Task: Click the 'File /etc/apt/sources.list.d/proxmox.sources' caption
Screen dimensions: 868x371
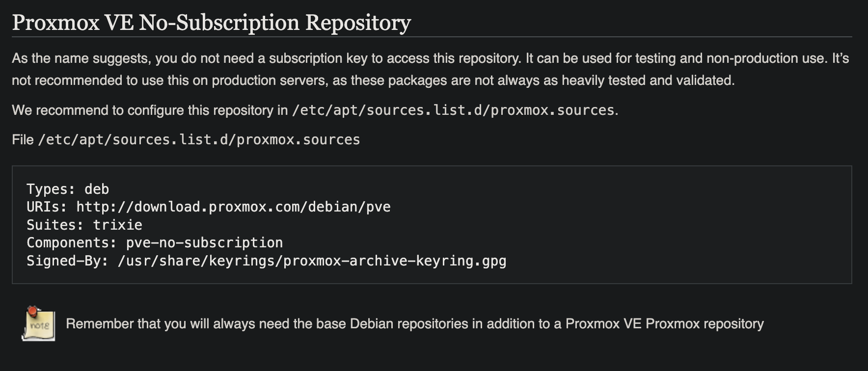Action: point(186,140)
